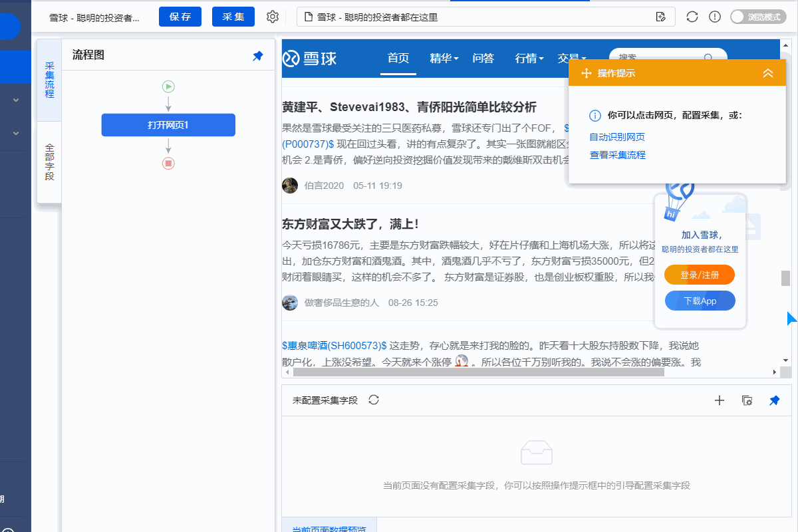This screenshot has width=798, height=532.
Task: Collapse the 操作提示 panel
Action: 768,73
